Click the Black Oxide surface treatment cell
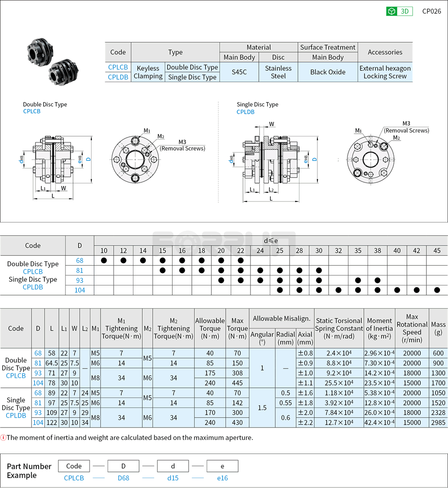 pyautogui.click(x=328, y=72)
